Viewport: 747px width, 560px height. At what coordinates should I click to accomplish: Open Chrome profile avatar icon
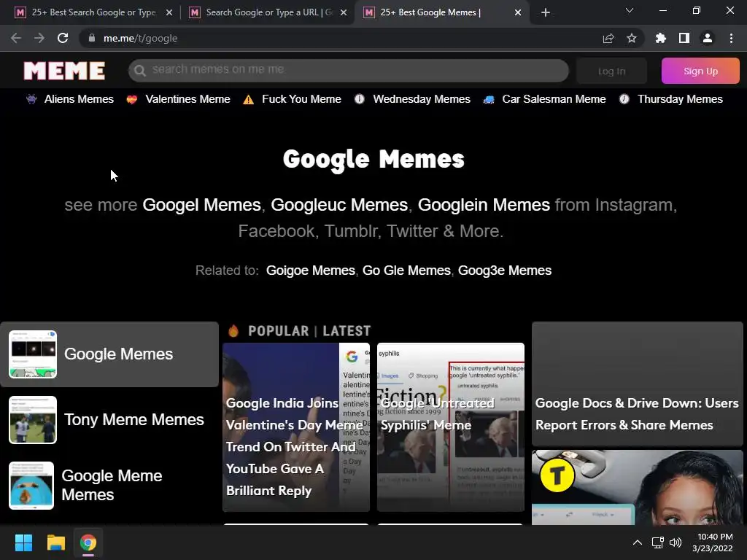[x=708, y=38]
